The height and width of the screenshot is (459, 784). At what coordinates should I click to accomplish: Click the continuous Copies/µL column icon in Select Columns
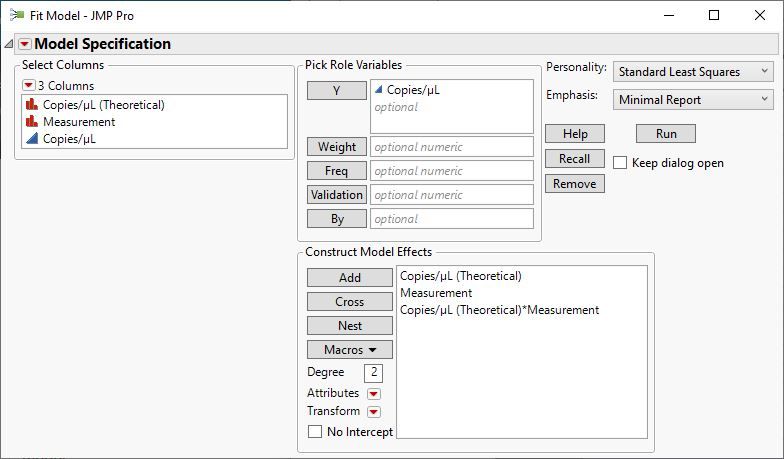click(31, 139)
